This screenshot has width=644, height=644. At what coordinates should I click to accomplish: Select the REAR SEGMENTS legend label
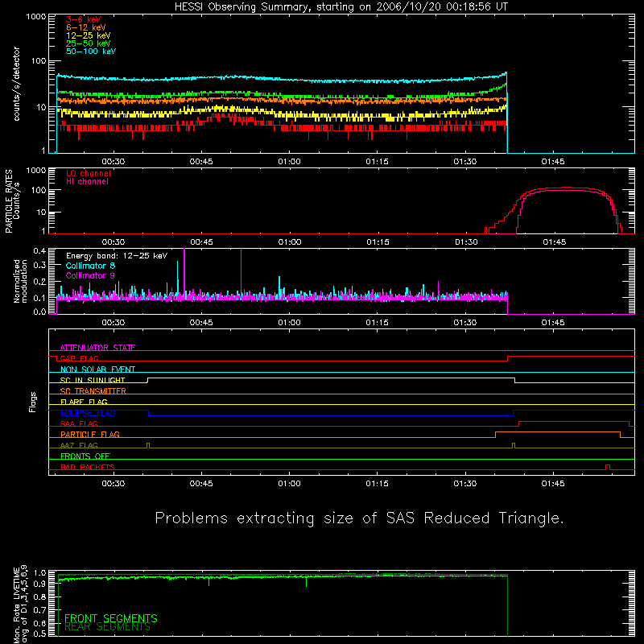(x=108, y=627)
